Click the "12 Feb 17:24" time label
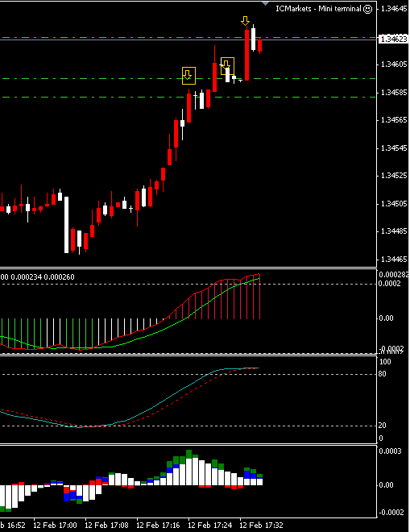Viewport: 410px width, 532px height. [x=210, y=526]
